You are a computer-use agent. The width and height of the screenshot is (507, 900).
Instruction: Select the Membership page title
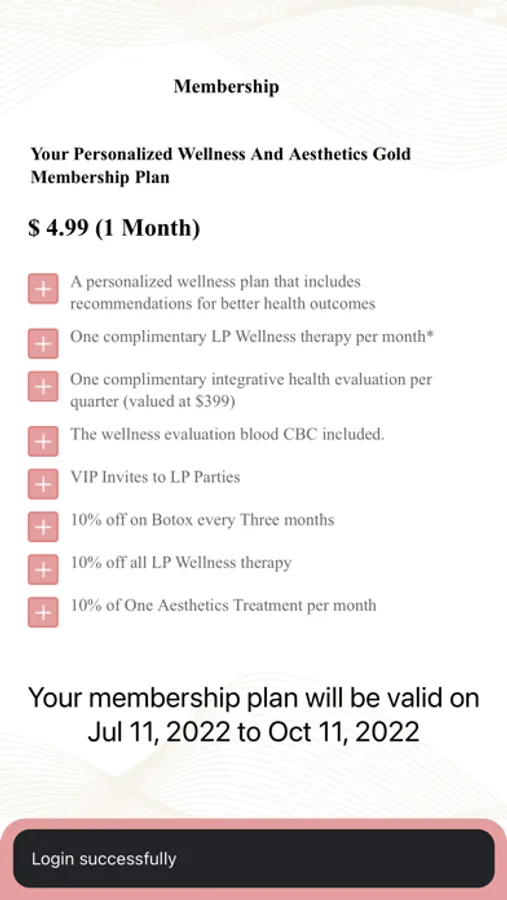coord(226,87)
